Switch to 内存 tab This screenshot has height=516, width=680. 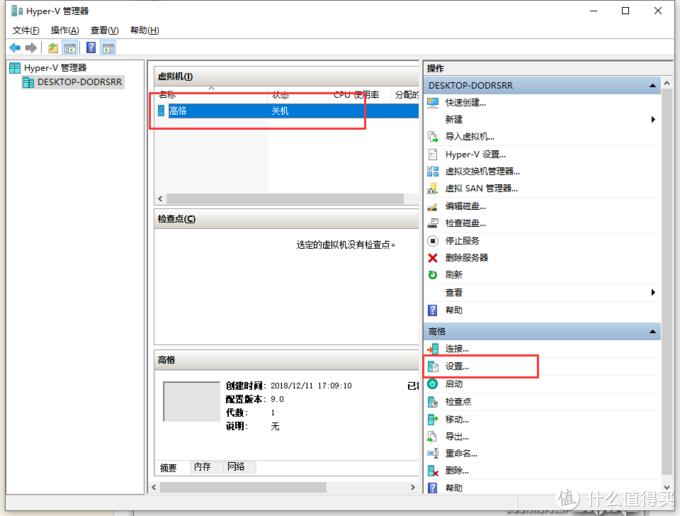(x=202, y=467)
